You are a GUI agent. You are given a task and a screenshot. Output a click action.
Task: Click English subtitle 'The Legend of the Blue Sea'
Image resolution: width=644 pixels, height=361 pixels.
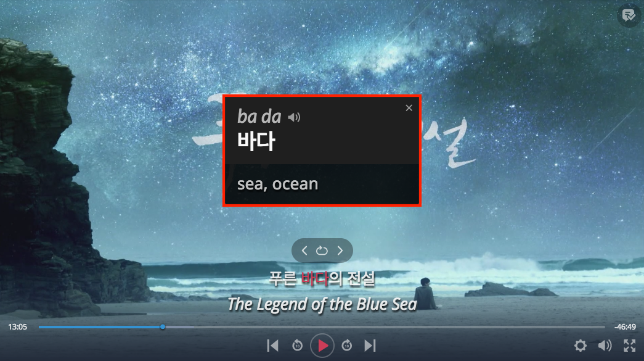tap(322, 305)
